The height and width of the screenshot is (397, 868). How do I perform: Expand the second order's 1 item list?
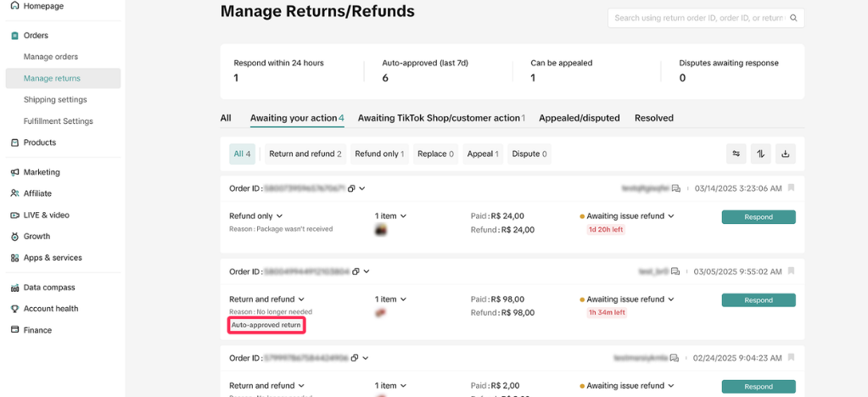(402, 299)
